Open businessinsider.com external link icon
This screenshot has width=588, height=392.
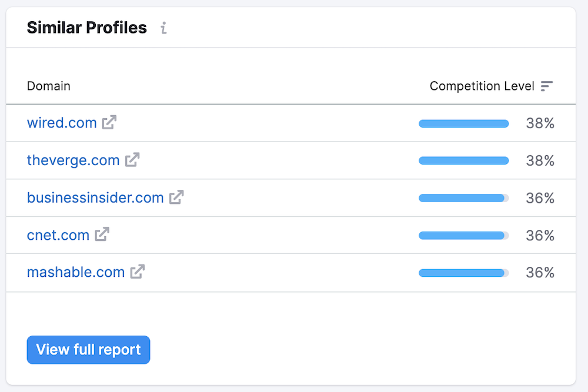(176, 197)
